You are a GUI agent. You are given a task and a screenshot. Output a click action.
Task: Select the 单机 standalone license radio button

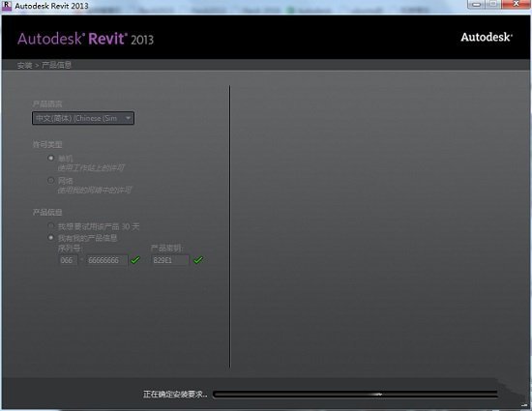tap(51, 158)
